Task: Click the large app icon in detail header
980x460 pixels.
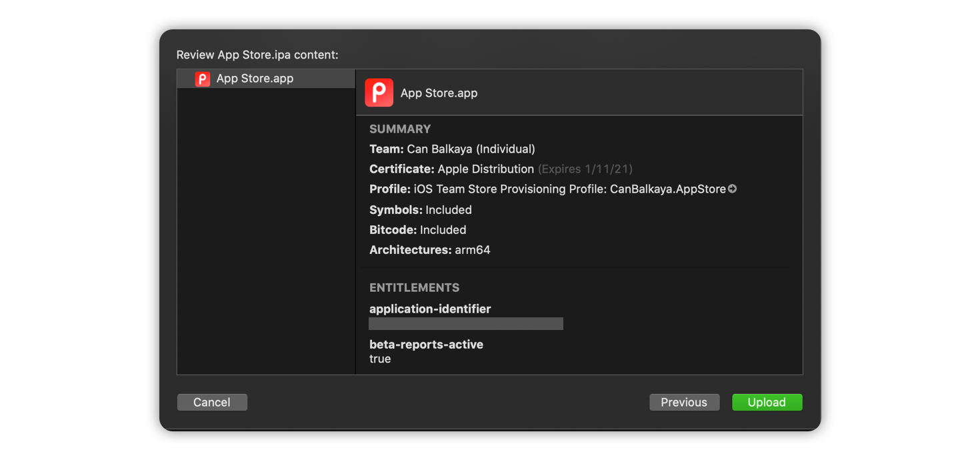Action: [379, 93]
